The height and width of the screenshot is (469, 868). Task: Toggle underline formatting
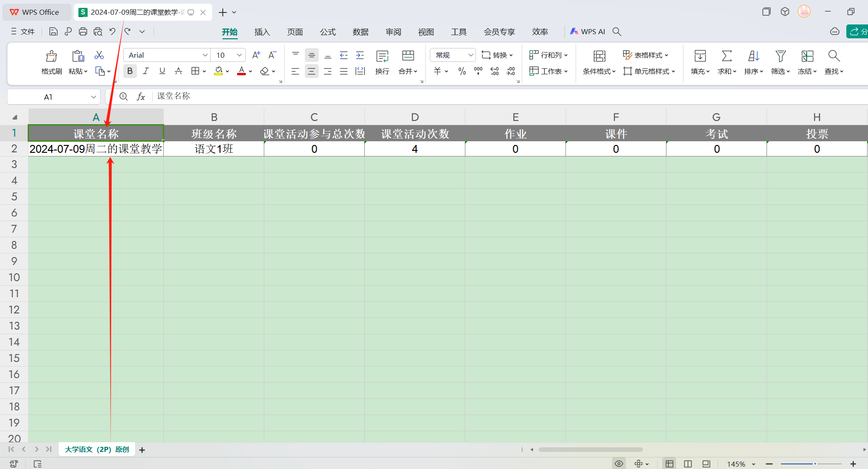(161, 71)
